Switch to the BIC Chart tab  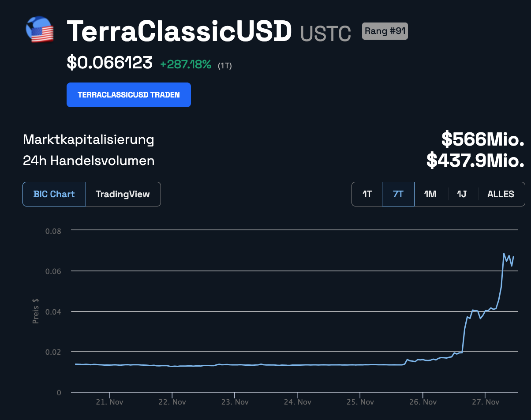tap(54, 194)
